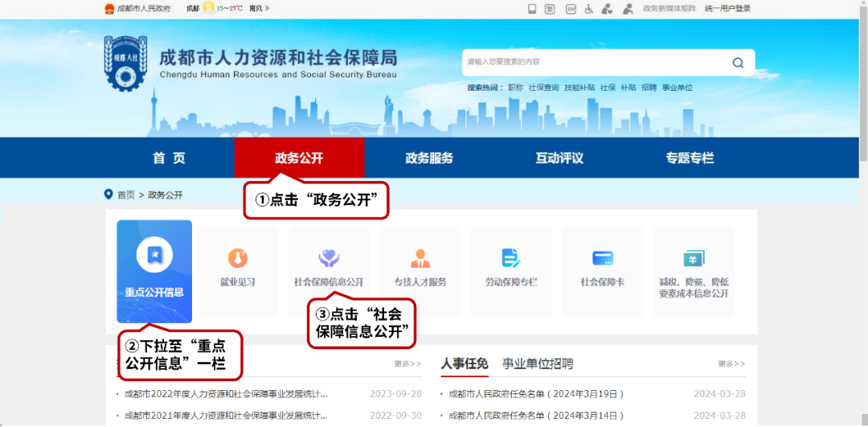Click the 首页 breadcrumb link
Screen dimensions: 868x427
125,195
